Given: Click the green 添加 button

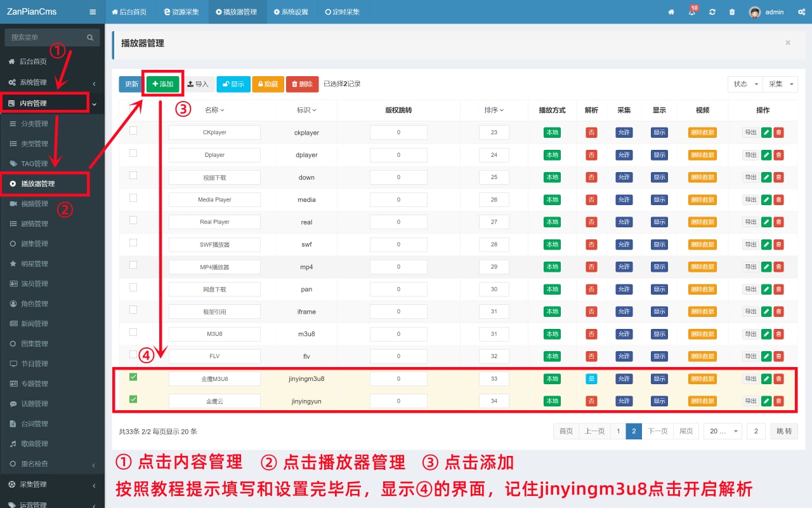Looking at the screenshot, I should point(163,84).
